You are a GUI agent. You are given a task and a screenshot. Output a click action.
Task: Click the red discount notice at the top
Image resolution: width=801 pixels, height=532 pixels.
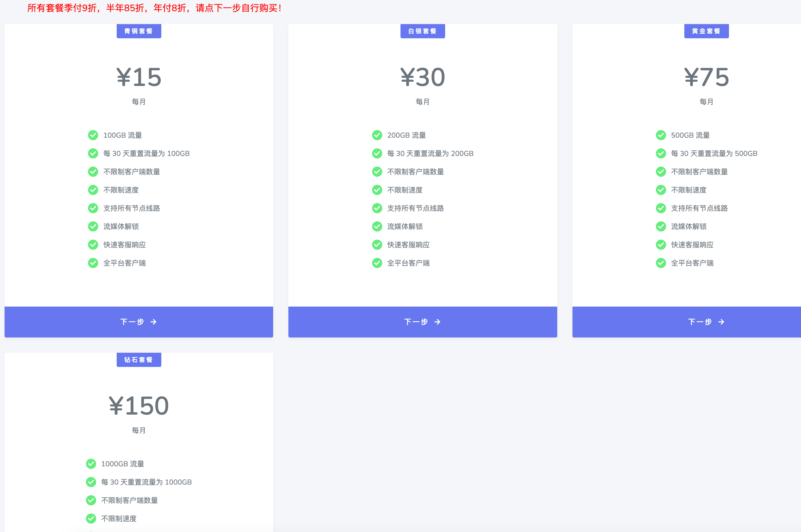point(154,8)
